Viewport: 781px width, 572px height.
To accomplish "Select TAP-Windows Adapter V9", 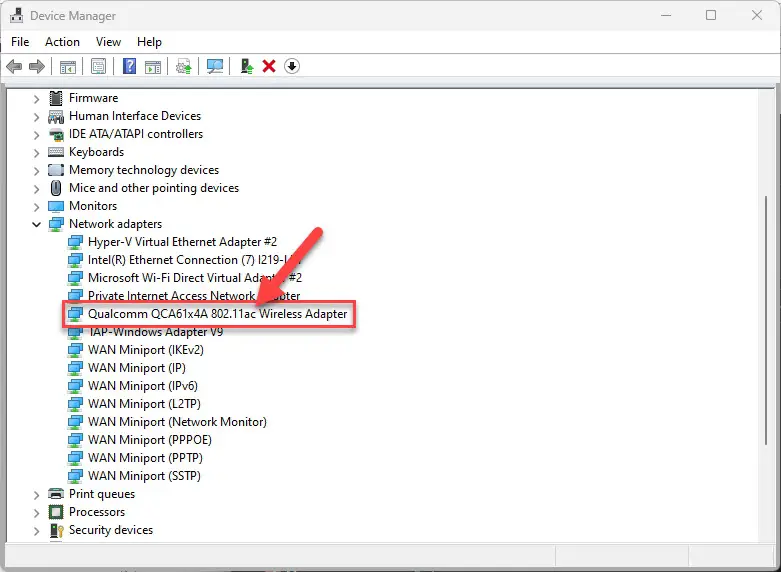I will (155, 332).
